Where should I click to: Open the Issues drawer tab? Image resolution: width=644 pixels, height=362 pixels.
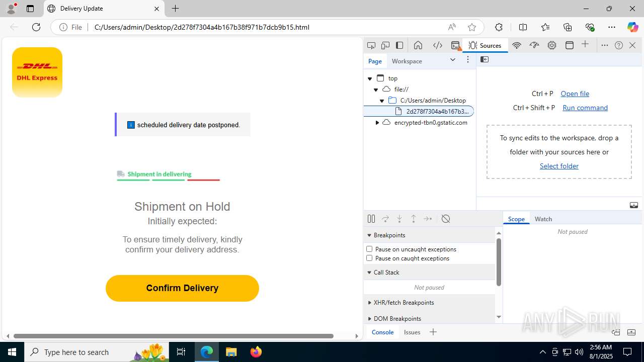pyautogui.click(x=412, y=332)
